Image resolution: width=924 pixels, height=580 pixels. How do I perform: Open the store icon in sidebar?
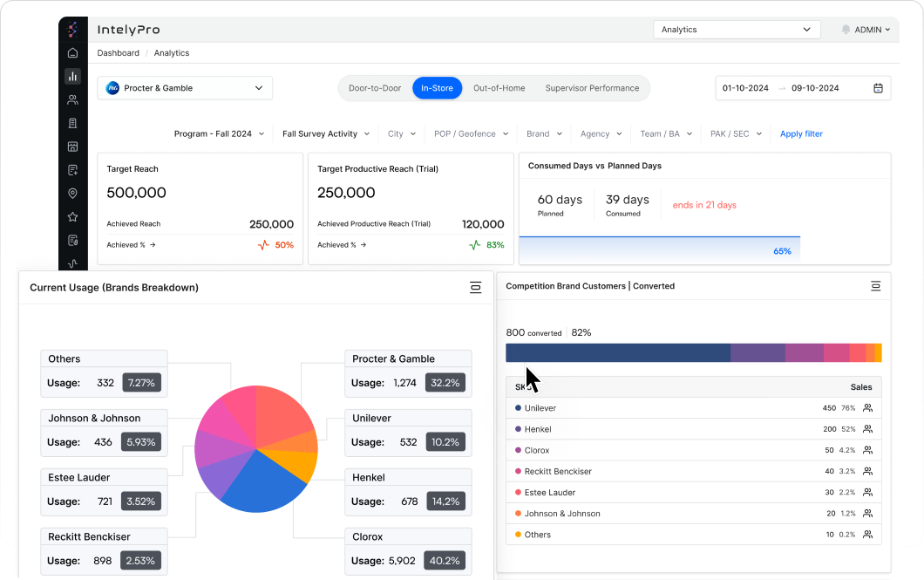[x=72, y=147]
